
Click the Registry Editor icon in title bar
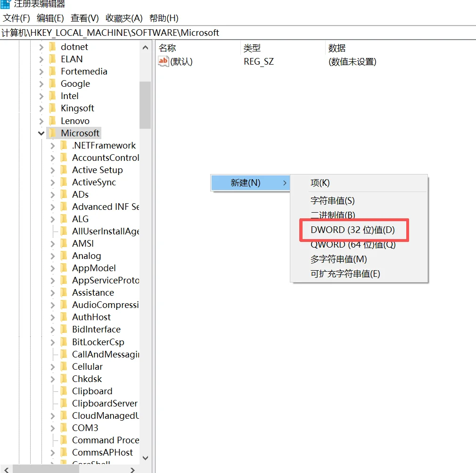tap(6, 5)
